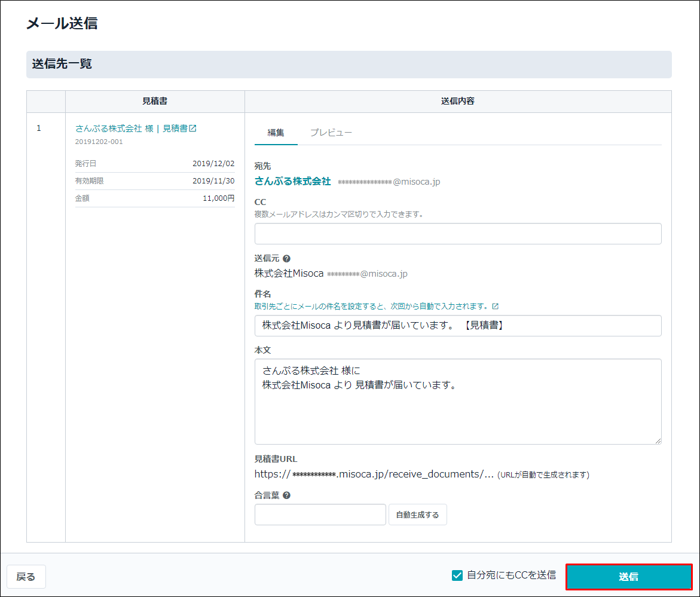Open the bold さんぷる株式会社 recipient link

pyautogui.click(x=292, y=181)
